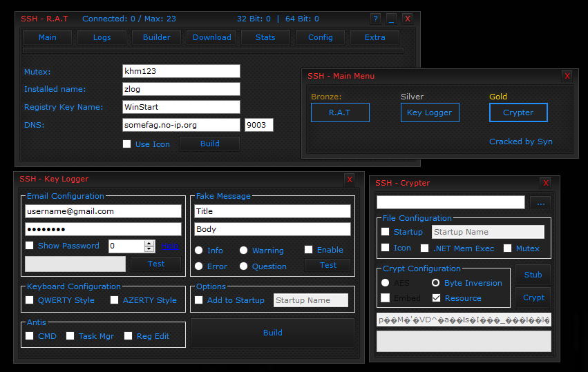Screen dimensions: 588x372
Task: Click the port field showing 9003
Action: 258,125
